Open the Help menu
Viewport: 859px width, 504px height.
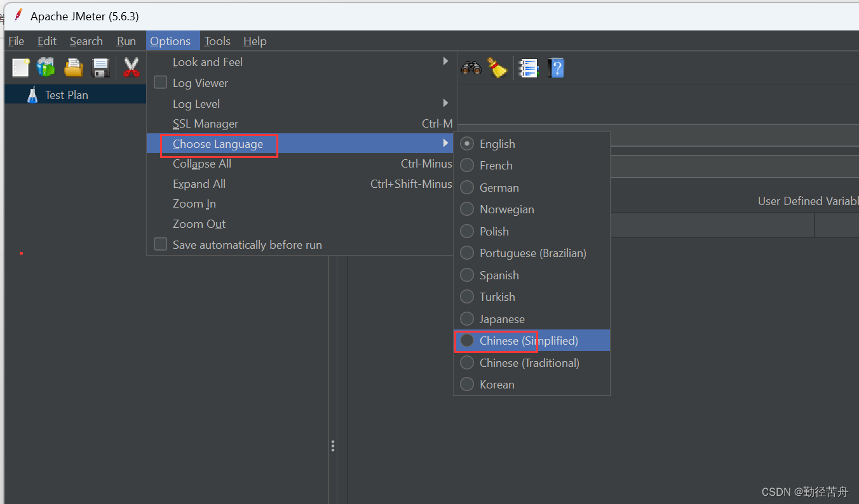pyautogui.click(x=255, y=41)
